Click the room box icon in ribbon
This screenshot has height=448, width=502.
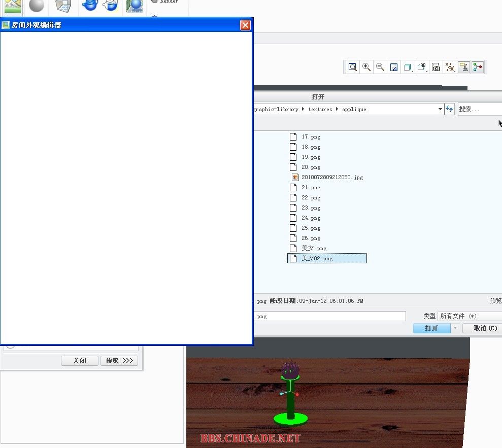tap(63, 6)
